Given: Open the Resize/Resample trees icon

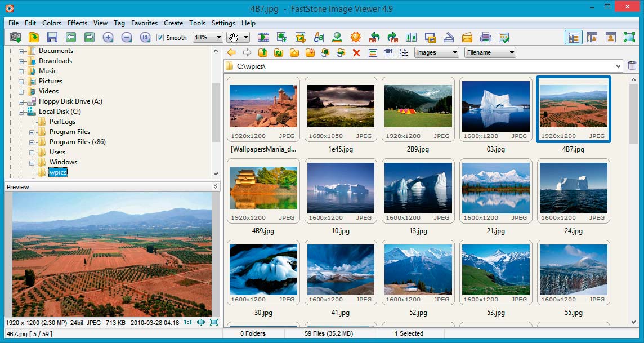Looking at the screenshot, I should (x=281, y=37).
